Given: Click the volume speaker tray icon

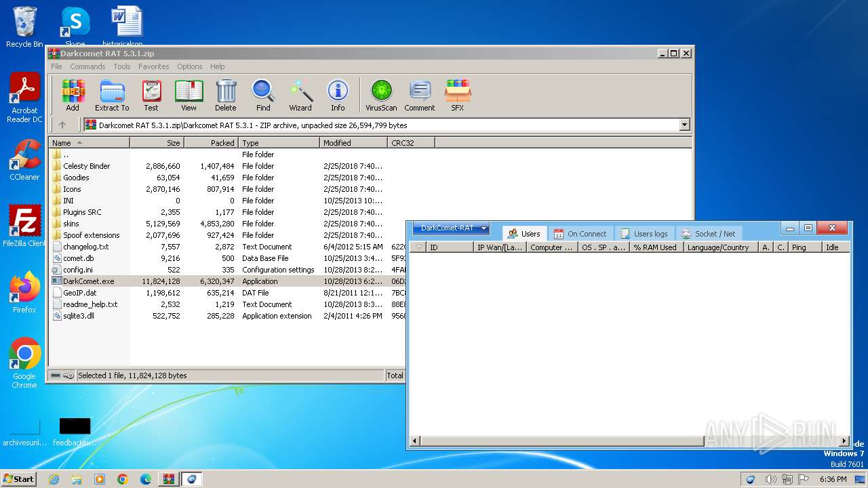Looking at the screenshot, I should tap(770, 479).
